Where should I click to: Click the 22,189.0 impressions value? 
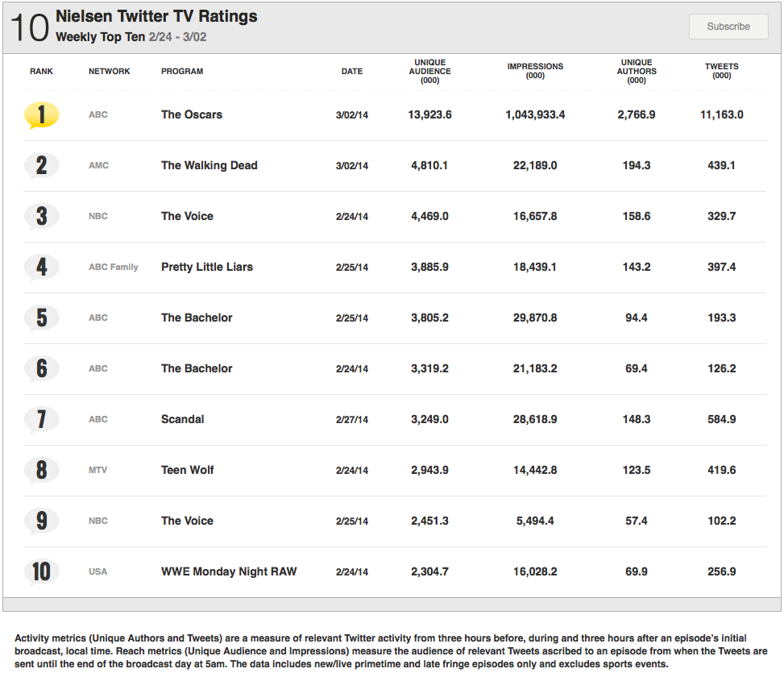click(x=535, y=165)
